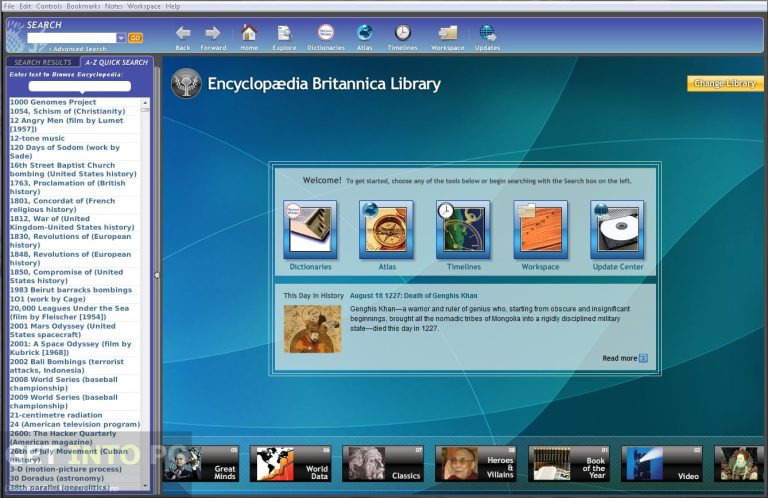Screen dimensions: 768x498
Task: Select '1983 Beirut barracks bombings' entry
Action: (x=74, y=290)
